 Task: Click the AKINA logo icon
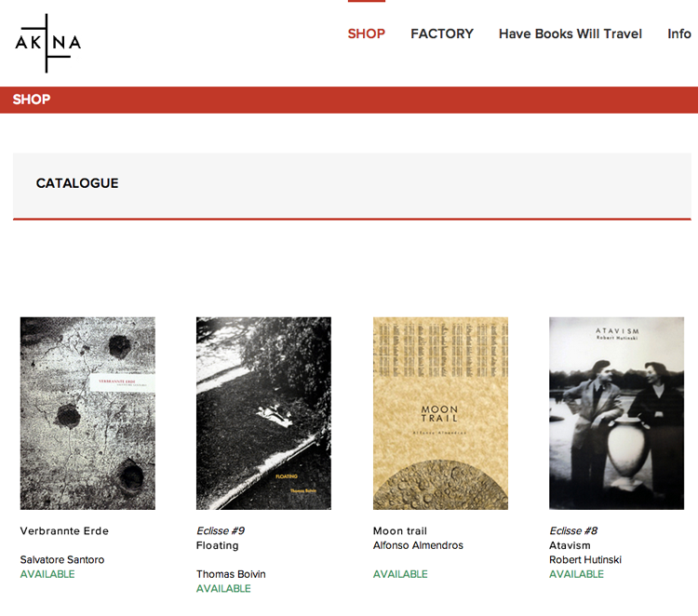pos(48,43)
